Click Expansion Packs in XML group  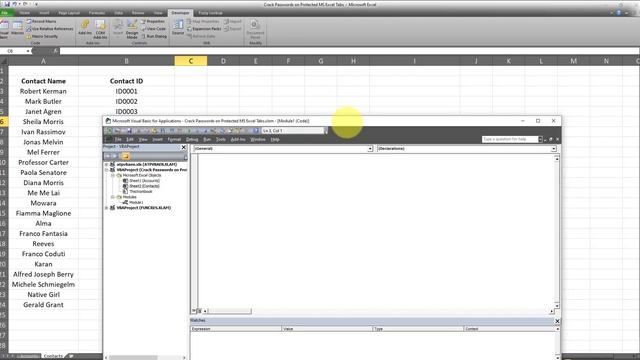tap(204, 29)
